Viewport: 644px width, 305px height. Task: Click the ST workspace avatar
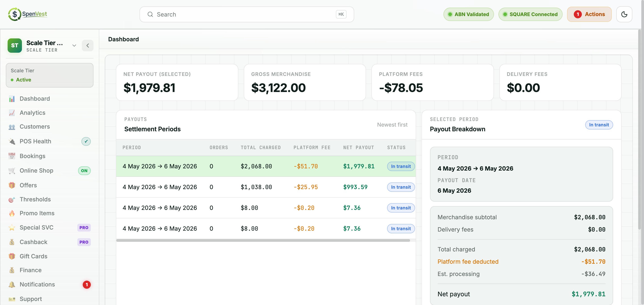pos(15,45)
